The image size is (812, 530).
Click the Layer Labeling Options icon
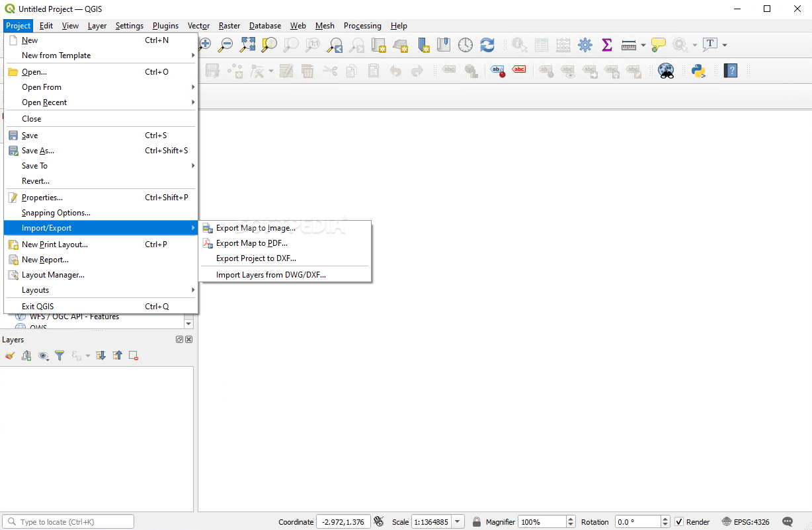click(497, 70)
